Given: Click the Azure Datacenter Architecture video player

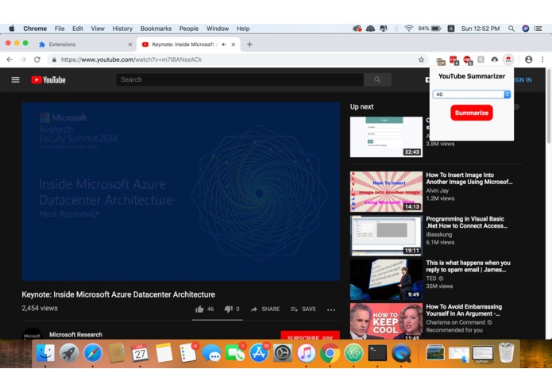Looking at the screenshot, I should click(x=180, y=191).
